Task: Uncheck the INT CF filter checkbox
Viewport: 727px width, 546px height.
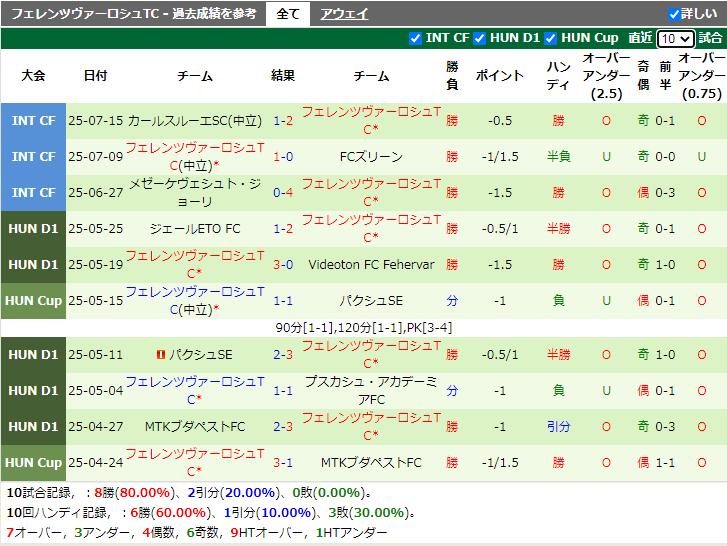Action: coord(415,38)
